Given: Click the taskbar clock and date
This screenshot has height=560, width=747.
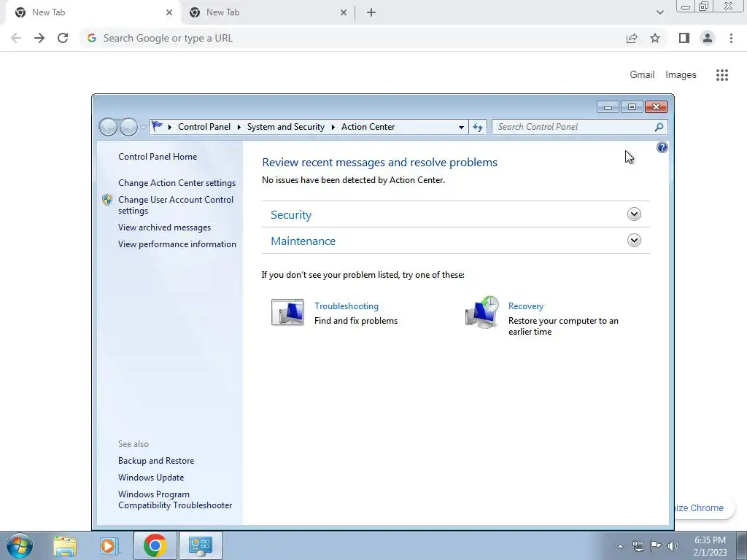Looking at the screenshot, I should pyautogui.click(x=710, y=546).
